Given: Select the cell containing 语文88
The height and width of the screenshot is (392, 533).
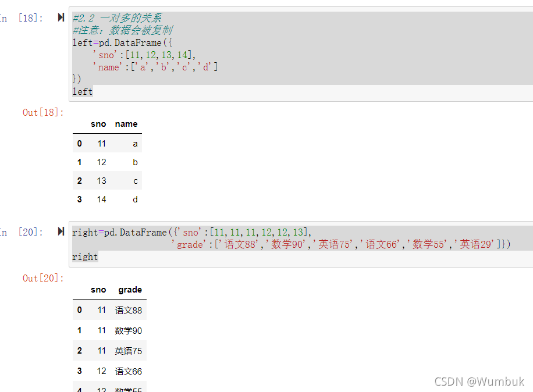Looking at the screenshot, I should [x=129, y=309].
